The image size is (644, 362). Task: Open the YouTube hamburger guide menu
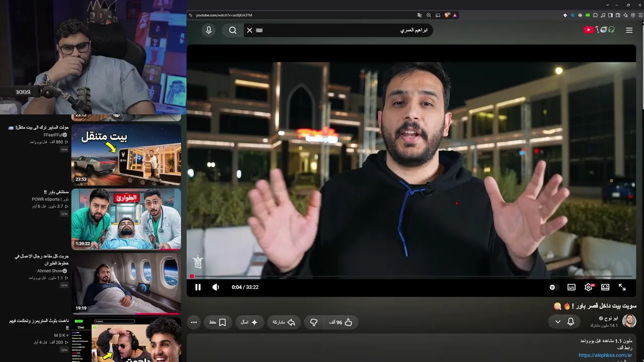(629, 30)
